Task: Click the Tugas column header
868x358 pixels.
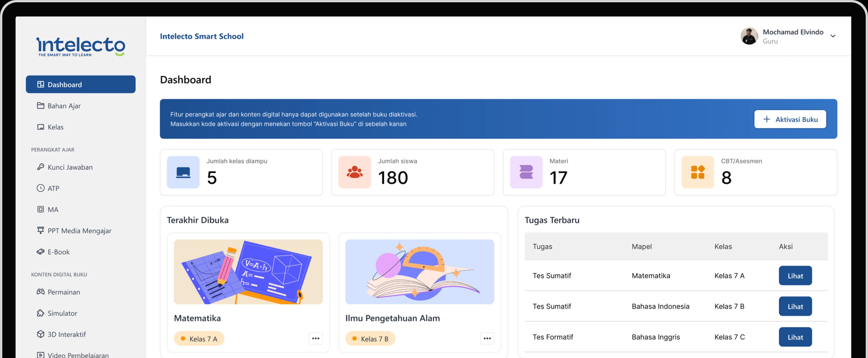Action: point(542,246)
